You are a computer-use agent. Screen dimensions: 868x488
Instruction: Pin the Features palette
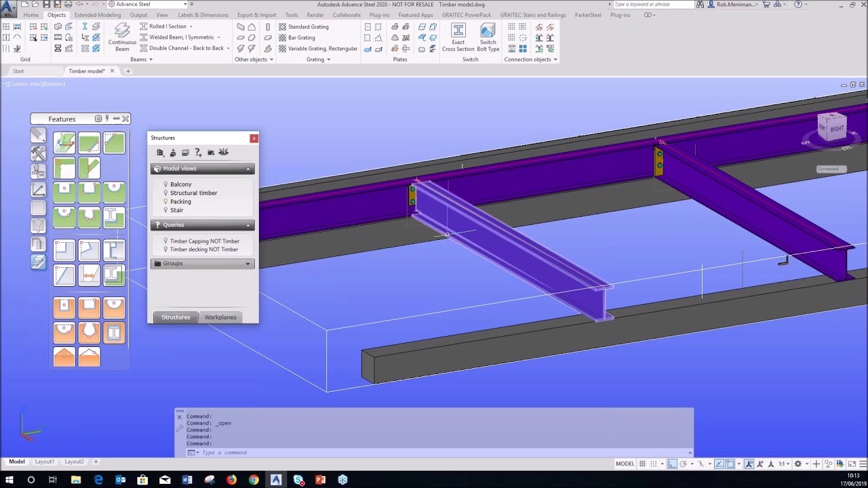(106, 119)
